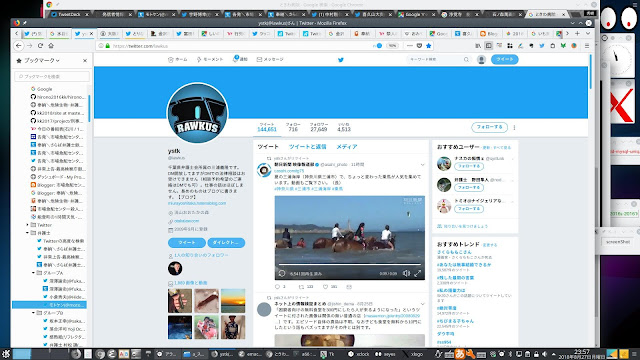Viewport: 640px width, 360px height.
Task: Click the RAWKUS profile avatar image
Action: point(197,113)
